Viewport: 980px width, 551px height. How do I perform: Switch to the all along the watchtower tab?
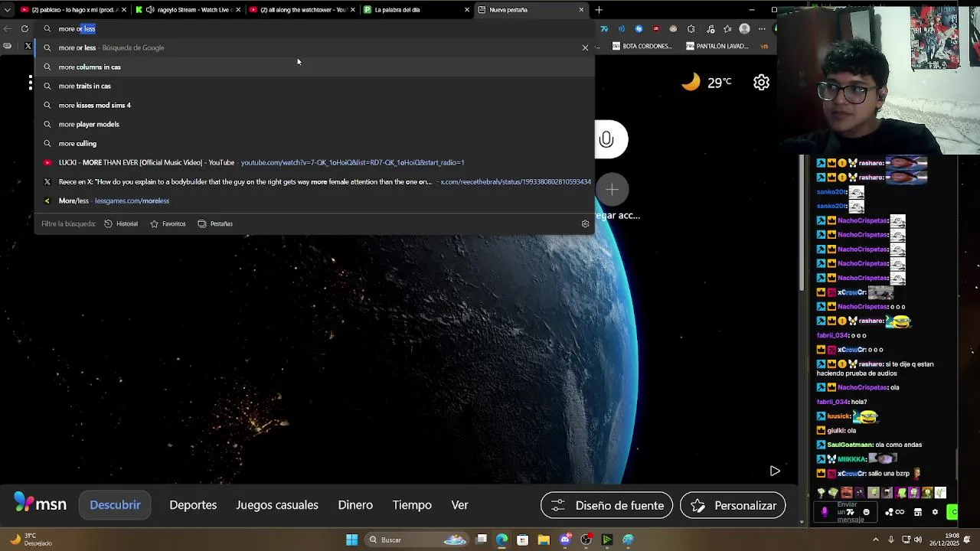[302, 10]
